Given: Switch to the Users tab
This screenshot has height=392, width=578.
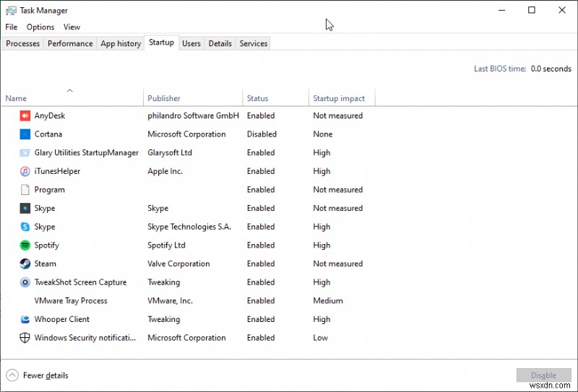Looking at the screenshot, I should pyautogui.click(x=191, y=43).
